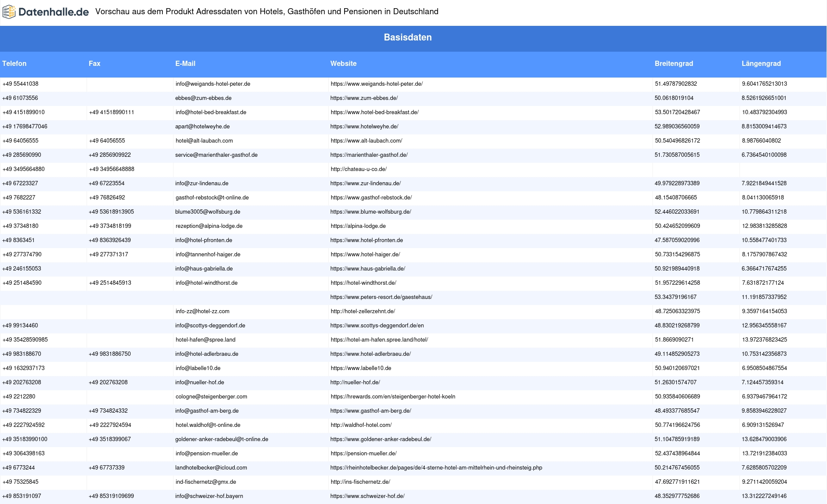Select the Fax column header
827x504 pixels.
pyautogui.click(x=94, y=63)
